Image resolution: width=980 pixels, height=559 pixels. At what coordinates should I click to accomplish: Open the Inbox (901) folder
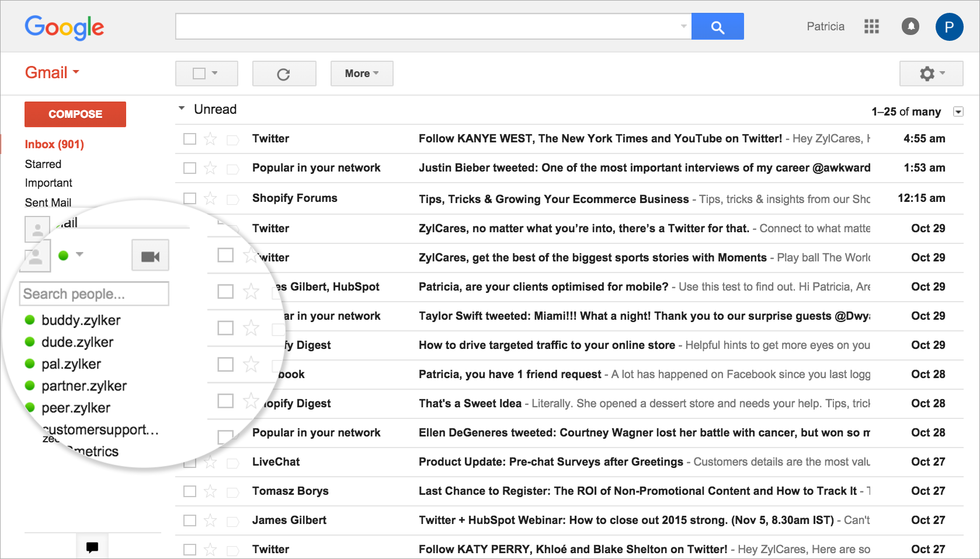click(x=54, y=144)
